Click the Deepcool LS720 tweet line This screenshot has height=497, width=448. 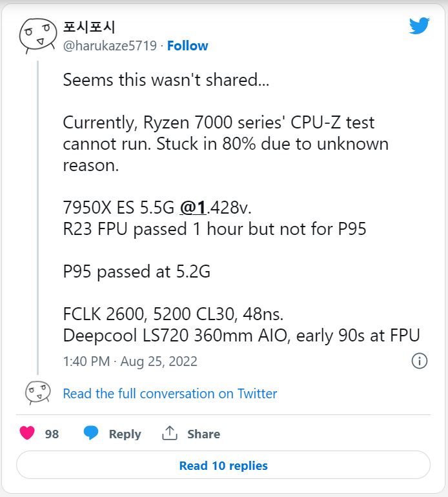pos(241,336)
